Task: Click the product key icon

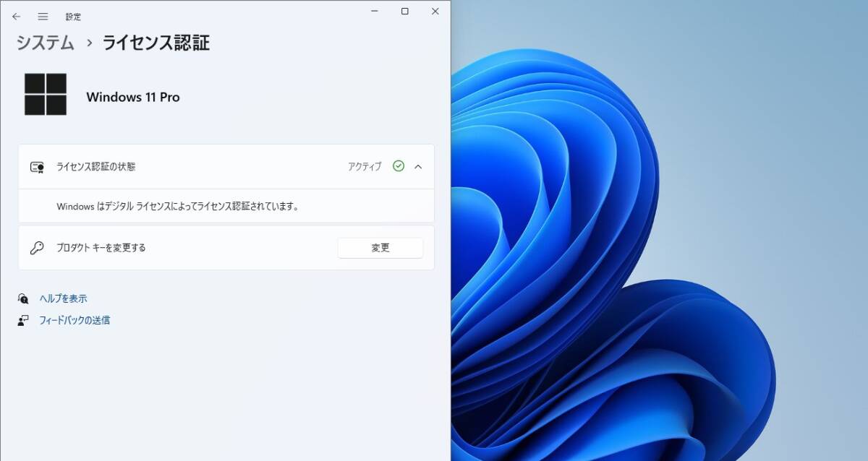Action: coord(37,248)
